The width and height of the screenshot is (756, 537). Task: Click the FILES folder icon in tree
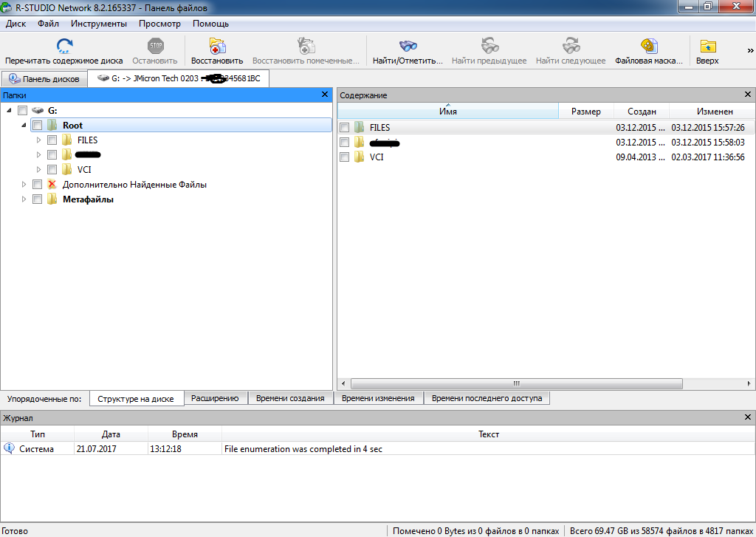[x=67, y=140]
